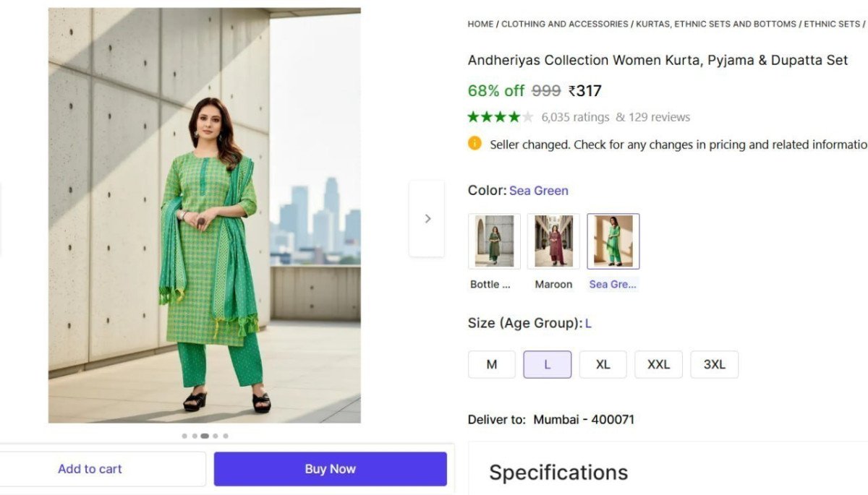Click Add to cart

click(90, 468)
